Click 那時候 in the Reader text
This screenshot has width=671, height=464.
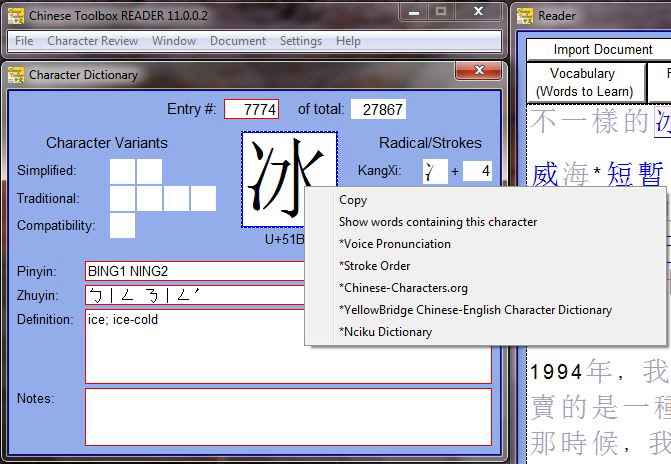coord(574,443)
